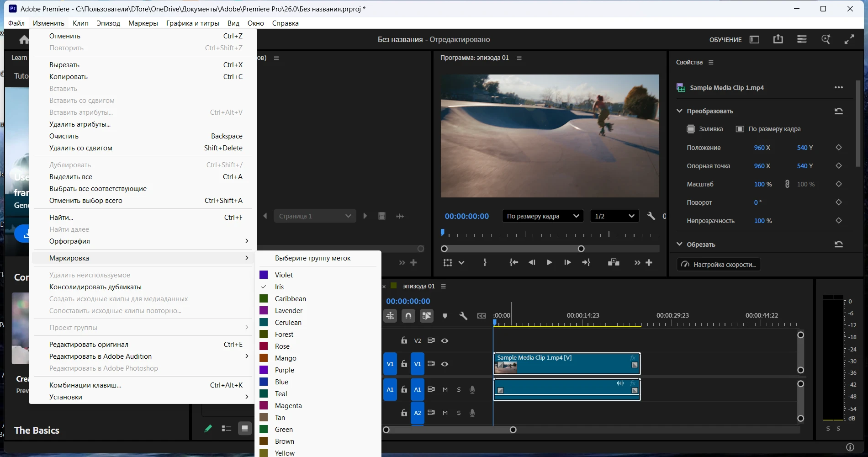Open the wrench settings in Program monitor
Image resolution: width=868 pixels, height=457 pixels.
[651, 216]
